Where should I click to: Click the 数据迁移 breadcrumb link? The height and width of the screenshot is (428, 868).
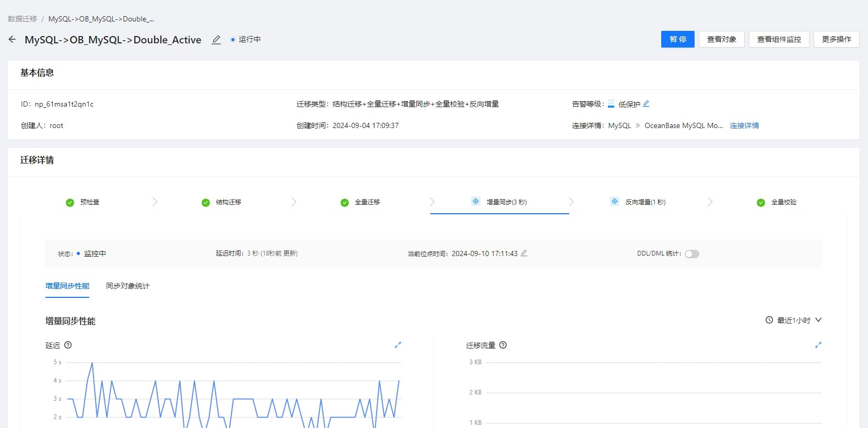pos(22,19)
